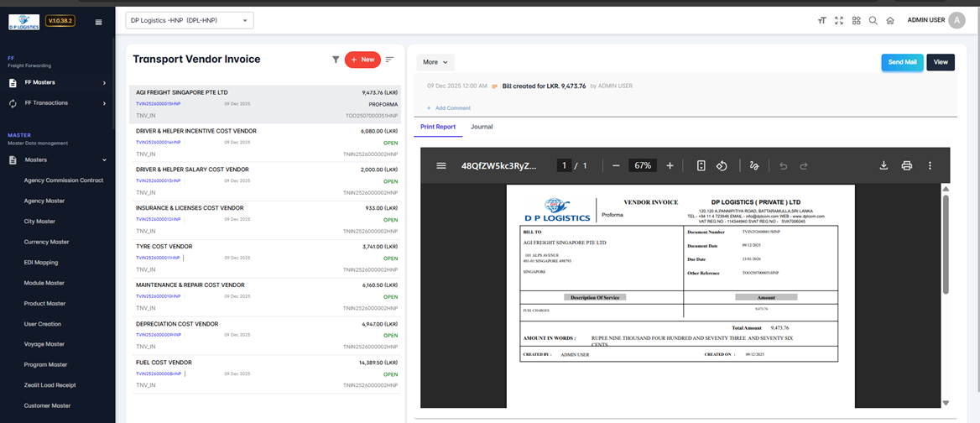Click the home icon in top bar
This screenshot has height=423, width=980.
(x=890, y=21)
